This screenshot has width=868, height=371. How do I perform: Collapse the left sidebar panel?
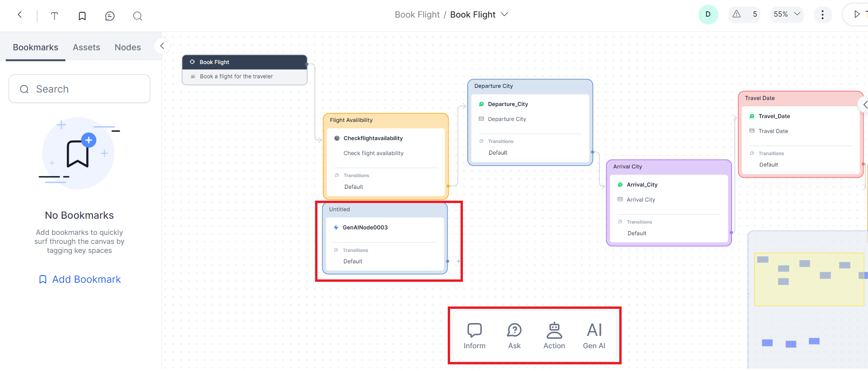(x=162, y=46)
